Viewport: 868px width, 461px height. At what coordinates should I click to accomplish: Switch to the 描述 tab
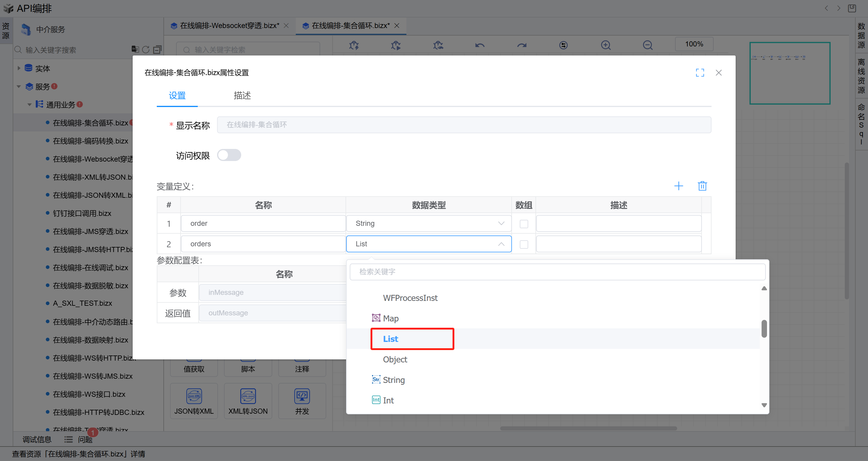coord(242,96)
